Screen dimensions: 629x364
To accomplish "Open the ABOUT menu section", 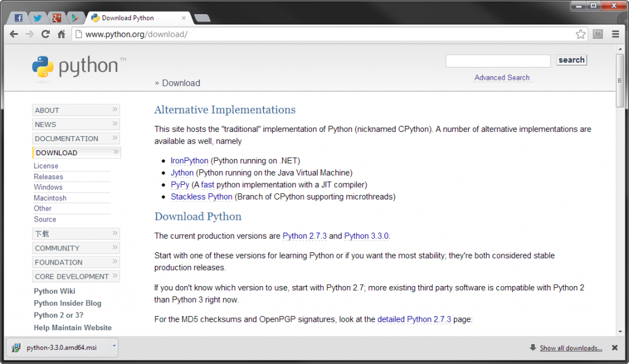I will (x=76, y=110).
